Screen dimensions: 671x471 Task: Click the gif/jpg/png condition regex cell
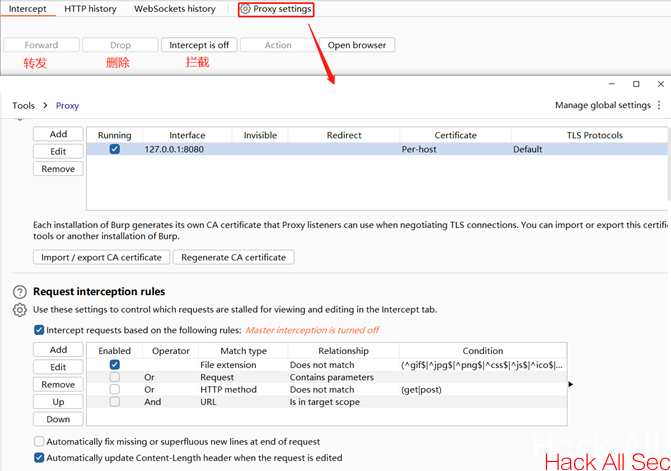(483, 365)
